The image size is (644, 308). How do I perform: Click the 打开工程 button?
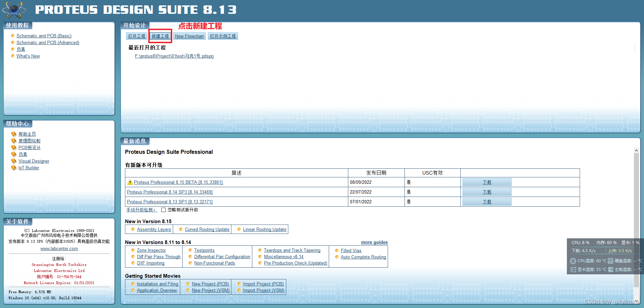(137, 36)
